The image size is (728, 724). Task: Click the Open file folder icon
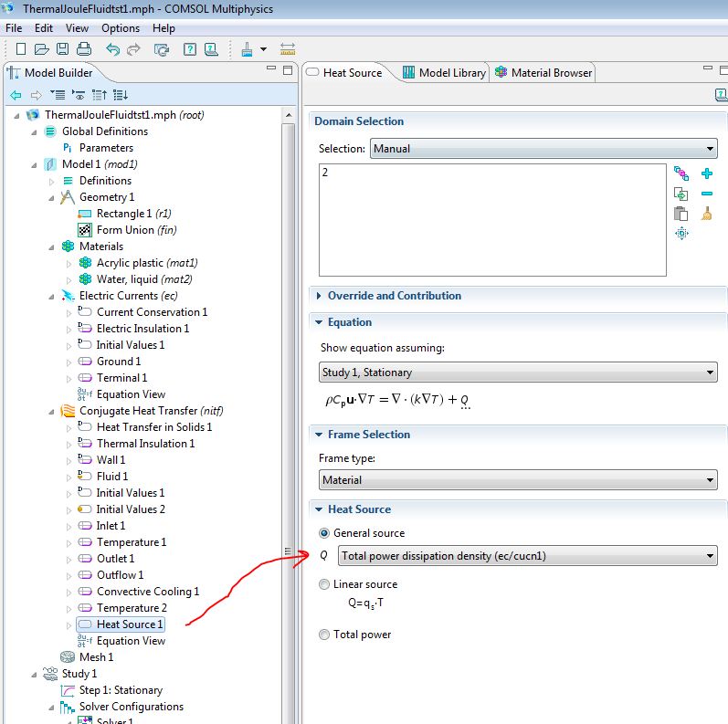(x=41, y=48)
